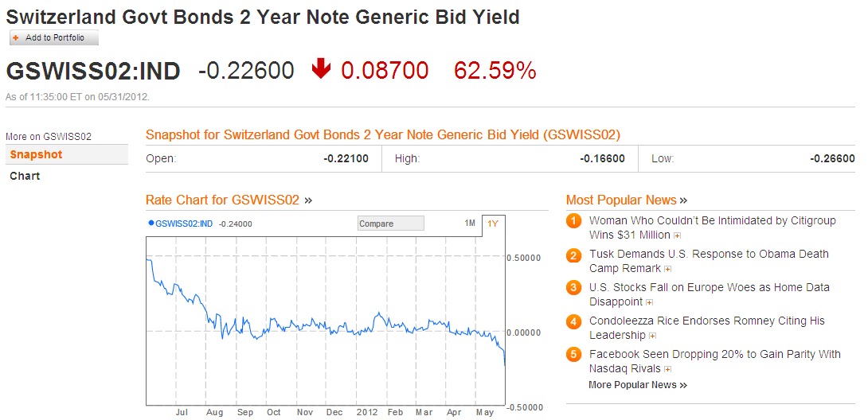
Task: Expand the plus icon after Facebook headline
Action: pyautogui.click(x=667, y=369)
